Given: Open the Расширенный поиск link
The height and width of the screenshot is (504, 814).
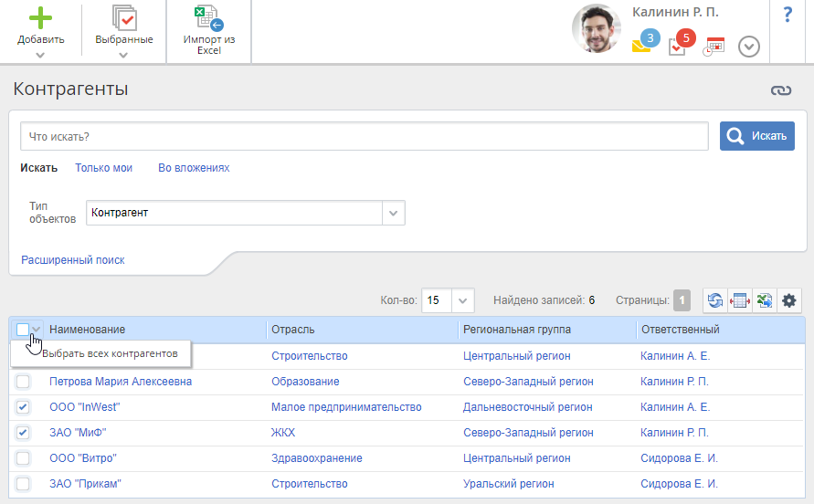Looking at the screenshot, I should click(73, 260).
